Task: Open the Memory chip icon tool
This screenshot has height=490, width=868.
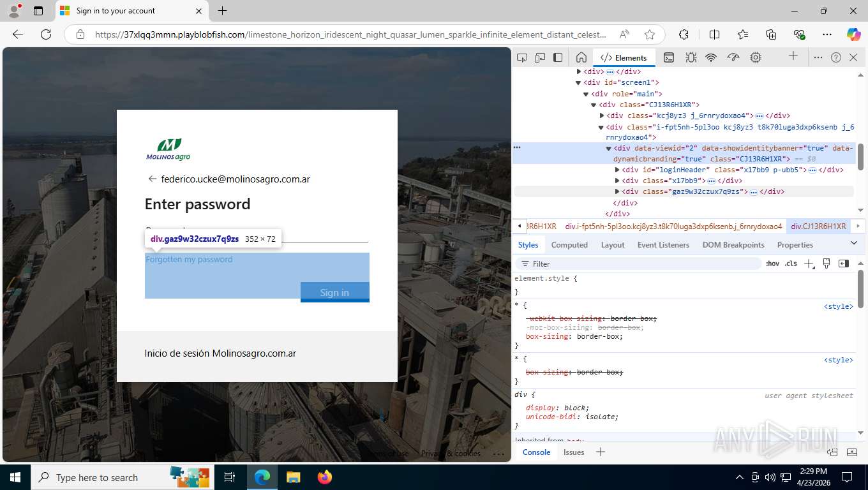Action: [x=756, y=57]
